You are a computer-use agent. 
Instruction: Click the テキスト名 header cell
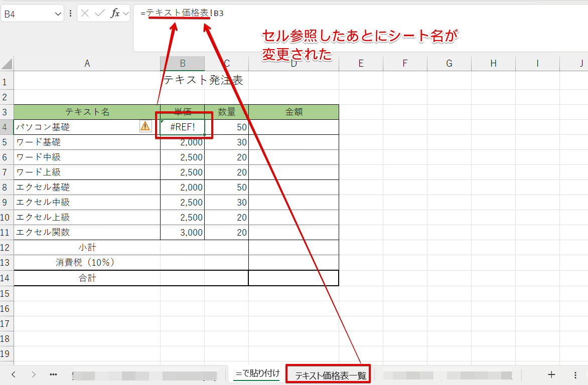87,112
